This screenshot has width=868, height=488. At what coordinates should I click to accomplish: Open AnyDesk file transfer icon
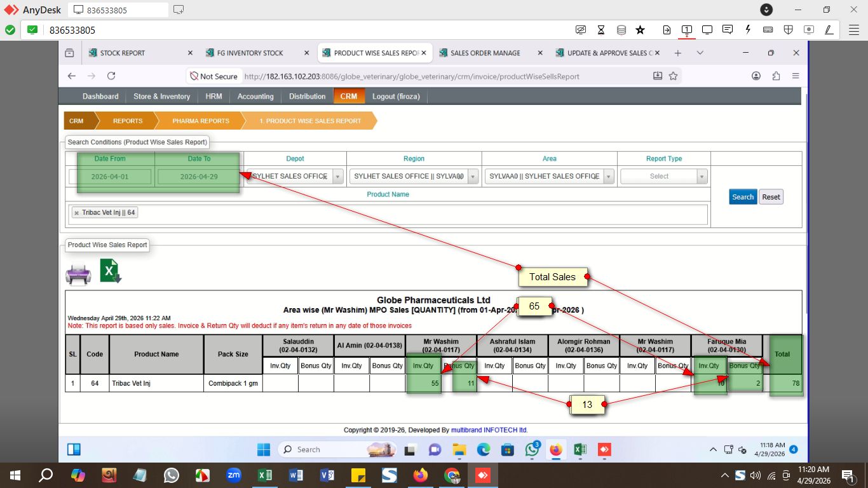pyautogui.click(x=667, y=30)
